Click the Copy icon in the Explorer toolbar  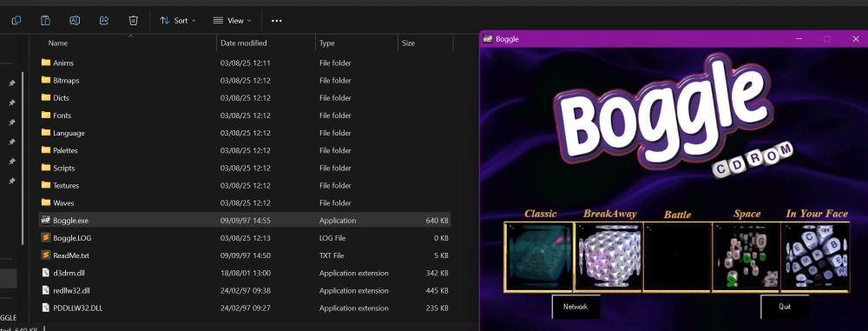[x=16, y=21]
